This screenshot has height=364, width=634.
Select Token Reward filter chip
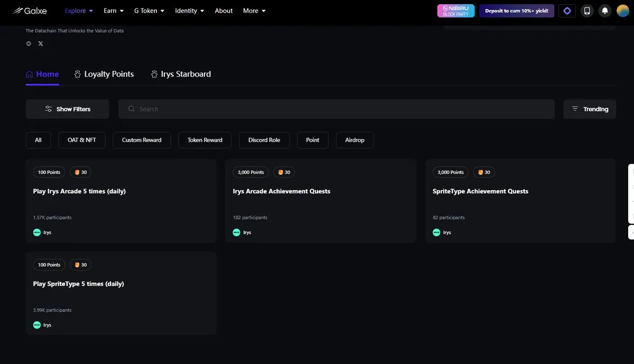(x=205, y=140)
